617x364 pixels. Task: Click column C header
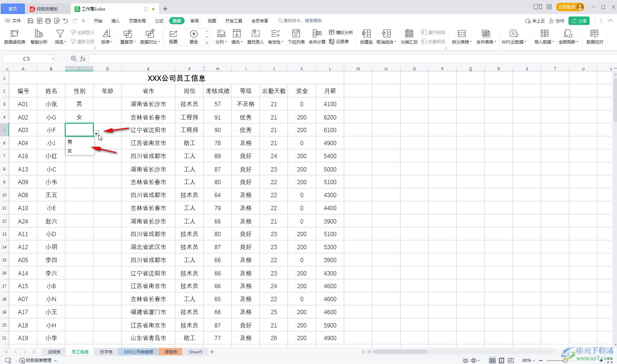79,69
